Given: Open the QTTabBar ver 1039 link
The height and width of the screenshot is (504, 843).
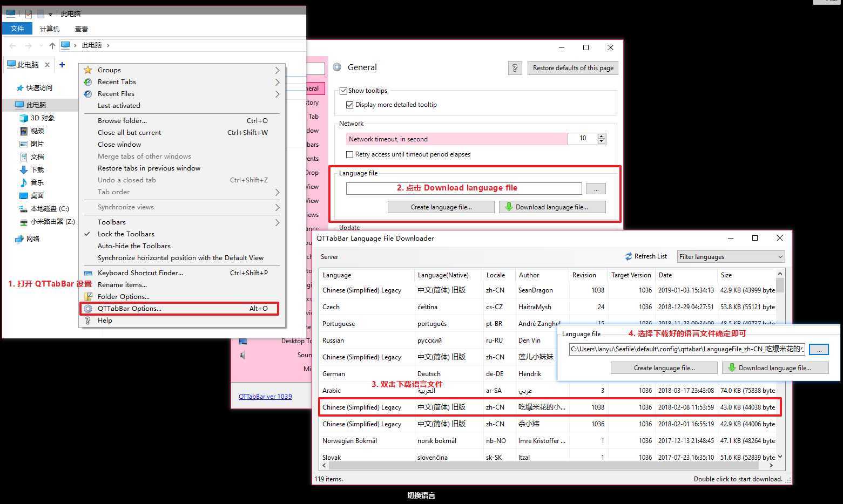Looking at the screenshot, I should point(265,397).
